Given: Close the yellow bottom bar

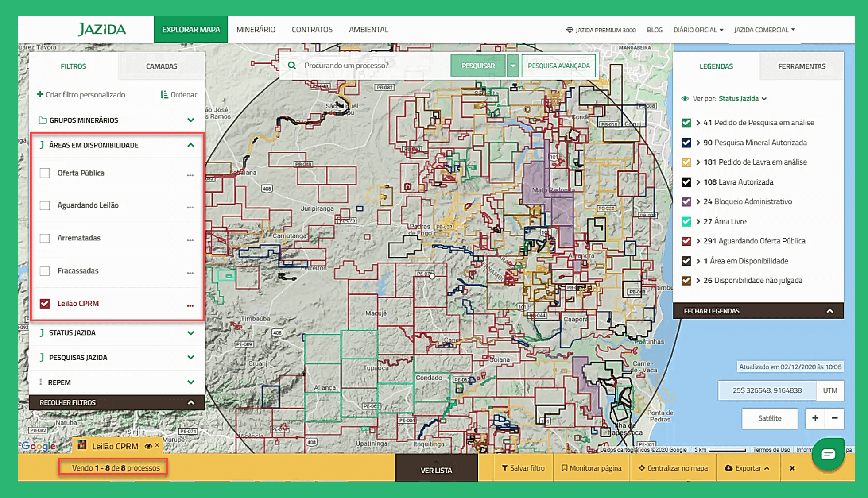Looking at the screenshot, I should click(x=792, y=468).
